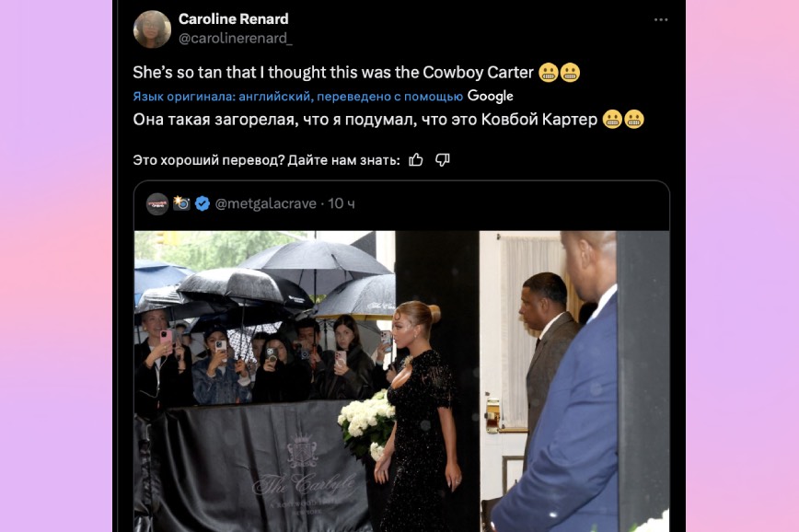Open the @carolinerenard_ handle

[236, 39]
